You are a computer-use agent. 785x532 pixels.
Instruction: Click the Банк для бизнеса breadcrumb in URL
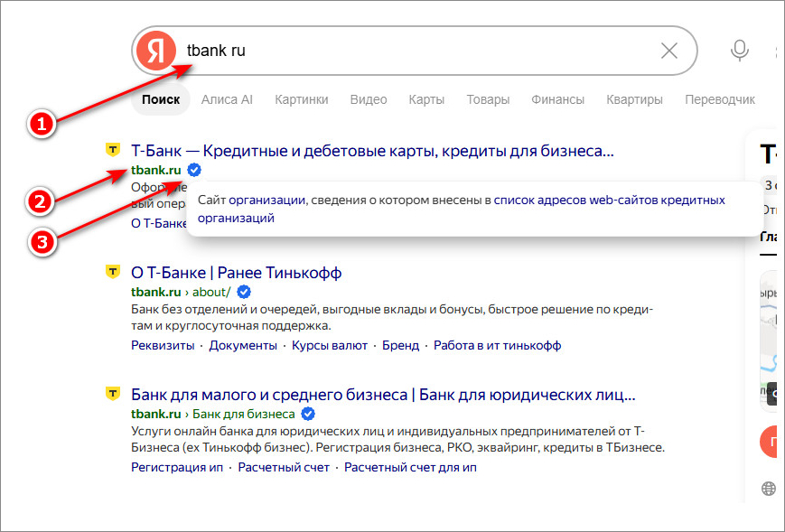click(x=244, y=414)
